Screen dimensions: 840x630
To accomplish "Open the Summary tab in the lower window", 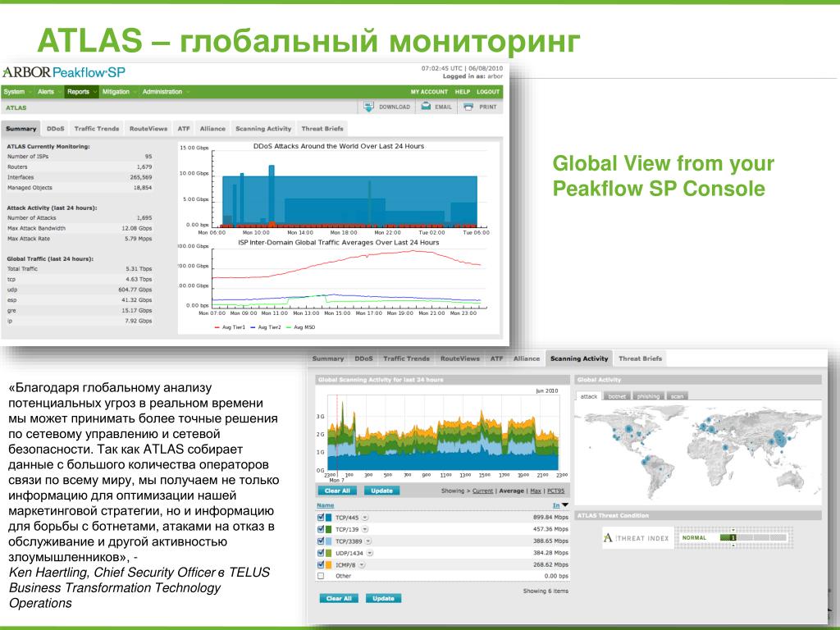I will (x=328, y=358).
